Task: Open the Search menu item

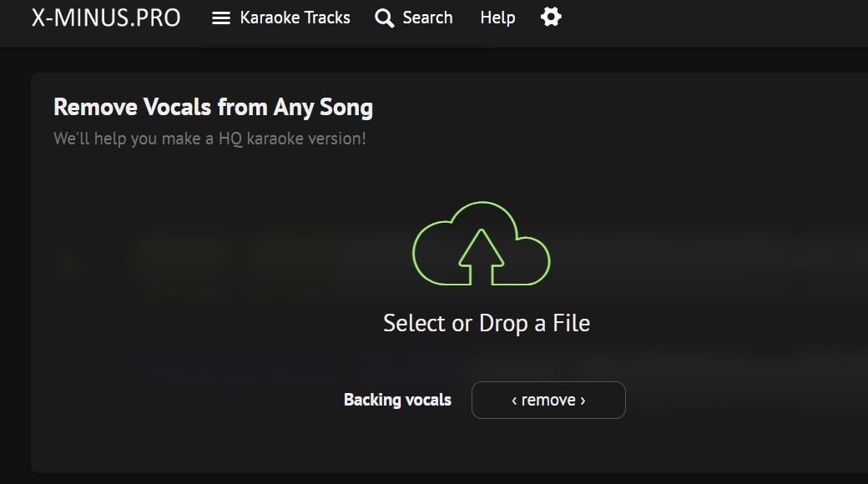Action: 414,18
